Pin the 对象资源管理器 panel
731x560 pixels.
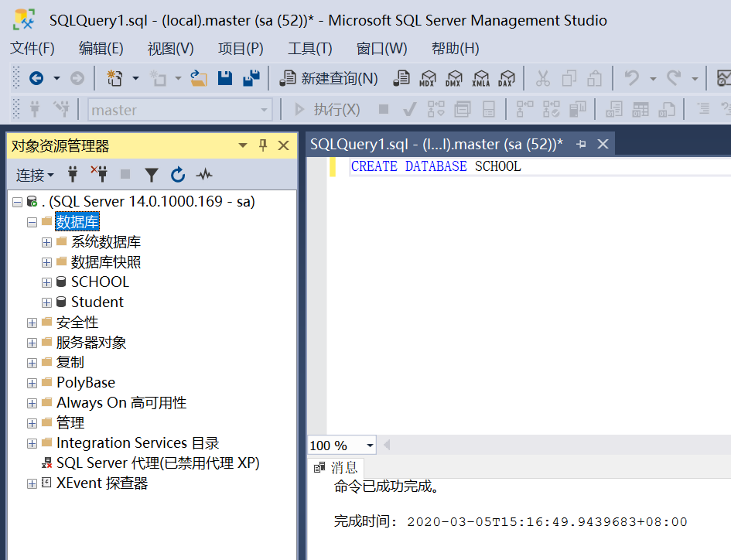pyautogui.click(x=263, y=145)
